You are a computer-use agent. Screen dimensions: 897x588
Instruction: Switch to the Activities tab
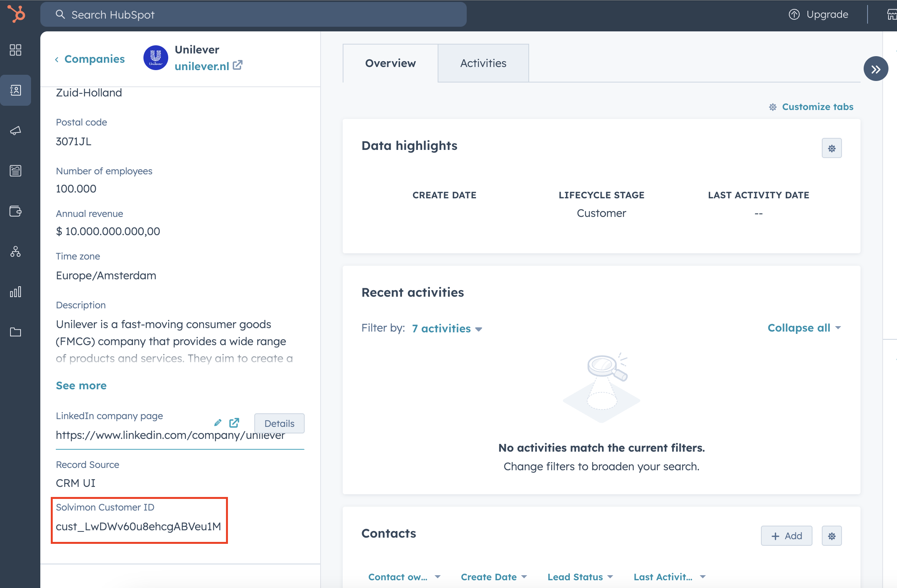pos(483,63)
